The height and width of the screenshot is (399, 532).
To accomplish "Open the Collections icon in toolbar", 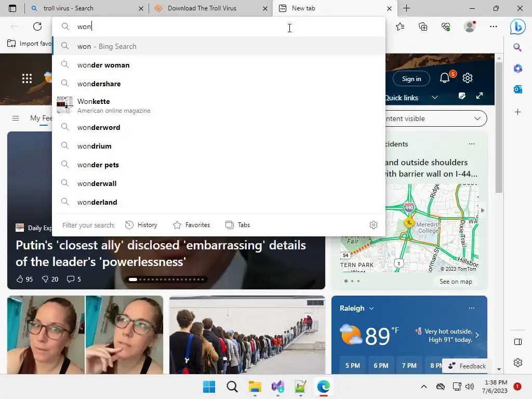I will pos(423,26).
